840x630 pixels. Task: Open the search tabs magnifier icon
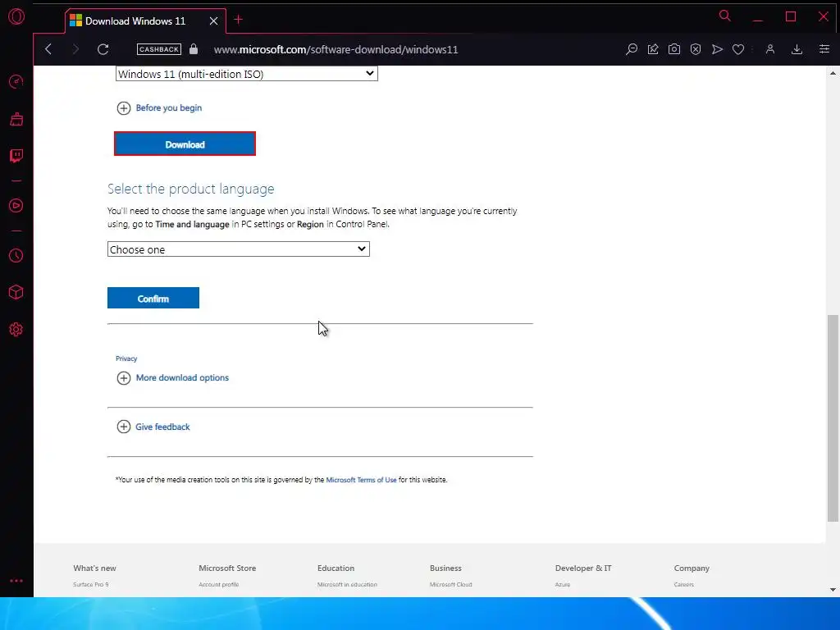725,16
